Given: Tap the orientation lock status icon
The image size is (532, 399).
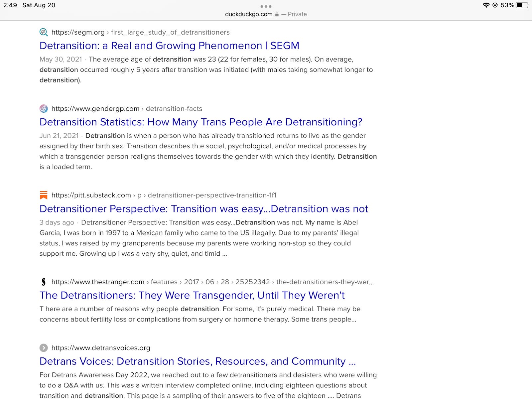Looking at the screenshot, I should [x=495, y=5].
